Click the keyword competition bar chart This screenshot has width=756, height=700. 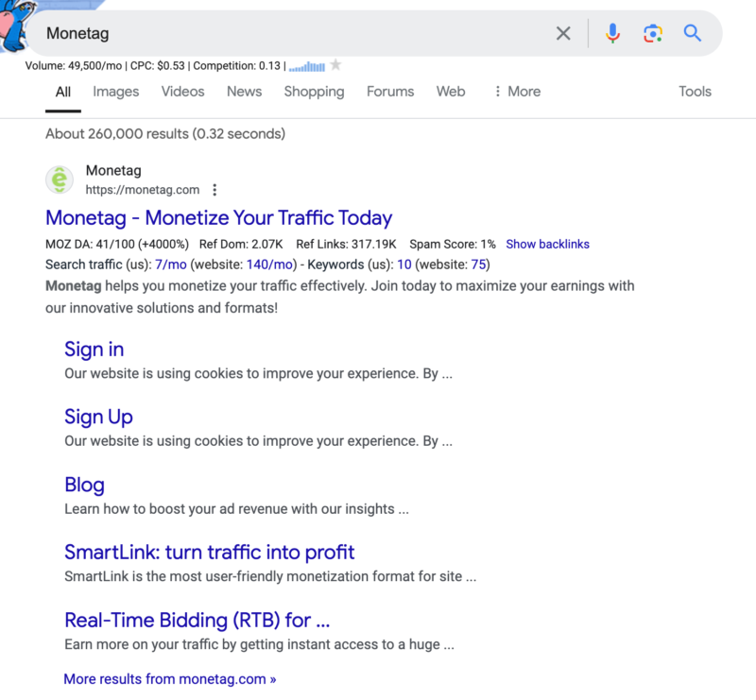point(306,66)
